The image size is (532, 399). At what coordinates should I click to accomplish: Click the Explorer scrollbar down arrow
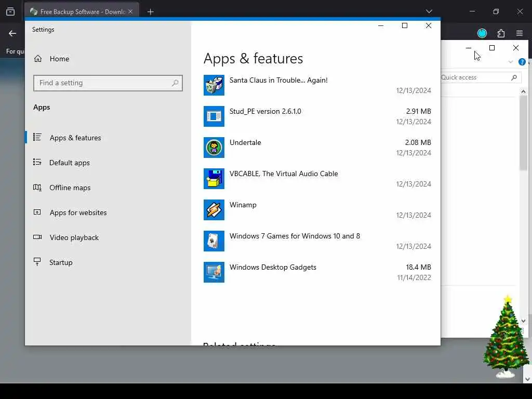coord(523,321)
